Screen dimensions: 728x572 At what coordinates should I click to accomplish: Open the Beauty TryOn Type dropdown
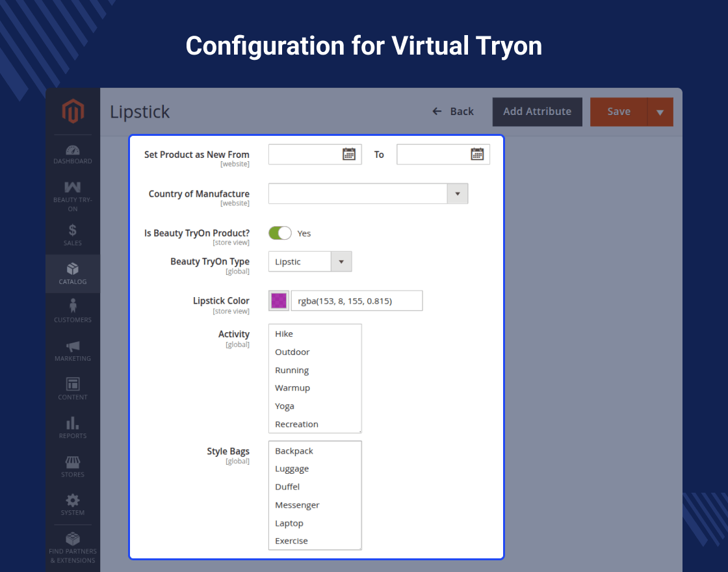click(341, 261)
